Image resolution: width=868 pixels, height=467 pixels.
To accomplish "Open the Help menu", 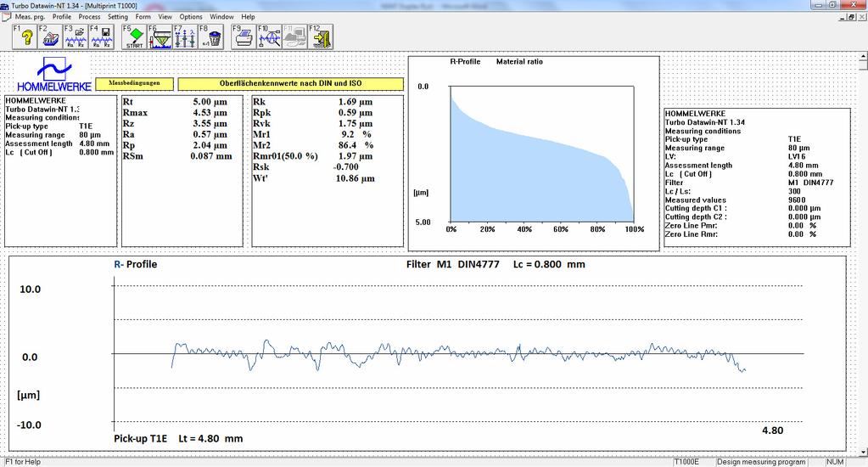I will click(x=248, y=17).
